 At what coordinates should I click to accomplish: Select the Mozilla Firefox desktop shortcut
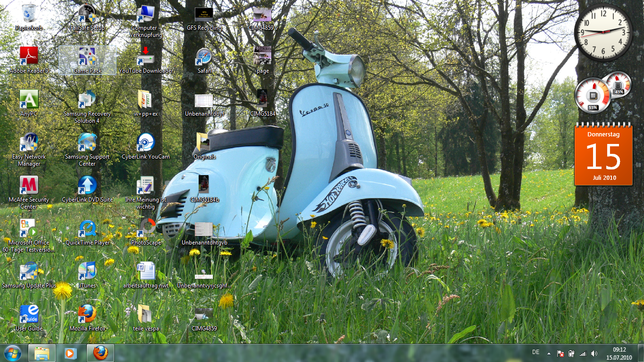pos(87,315)
